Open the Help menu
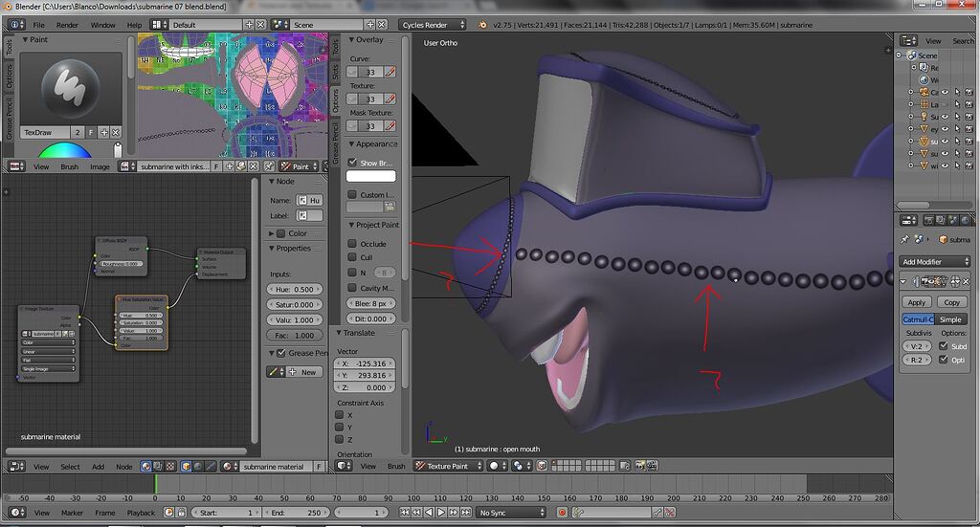980x527 pixels. click(x=134, y=25)
